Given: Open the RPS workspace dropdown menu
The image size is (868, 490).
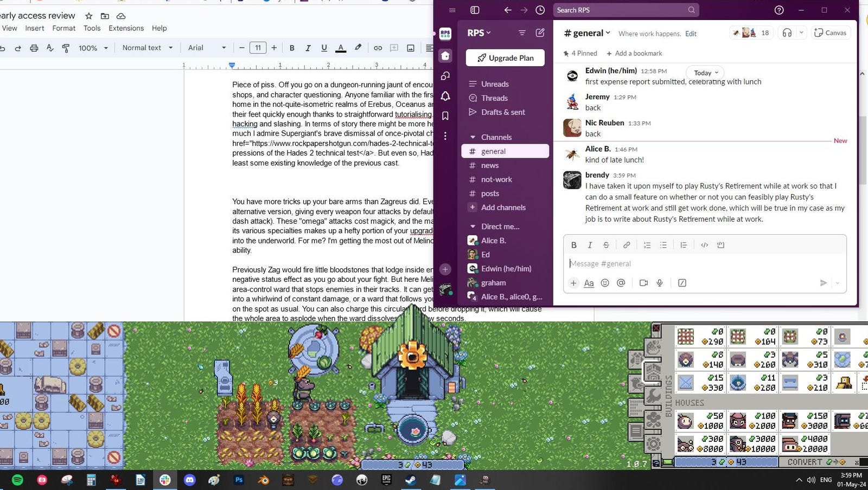Looking at the screenshot, I should pyautogui.click(x=479, y=33).
